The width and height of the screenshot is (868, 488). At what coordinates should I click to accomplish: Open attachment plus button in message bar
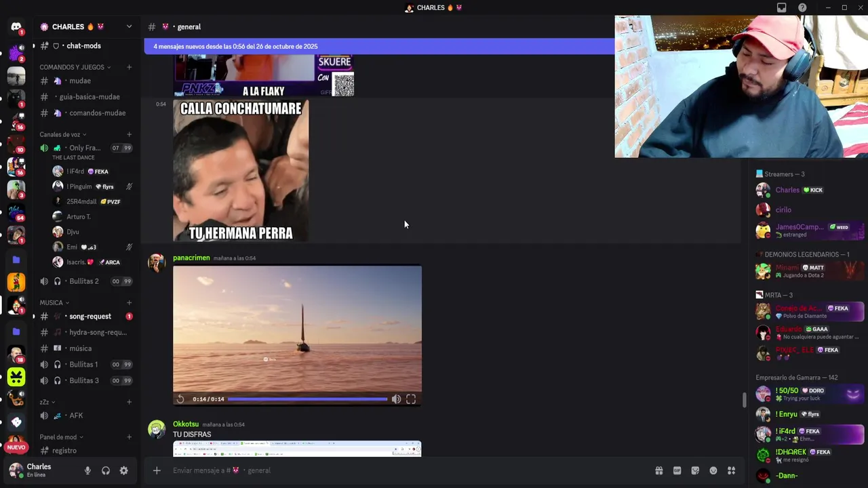(157, 470)
